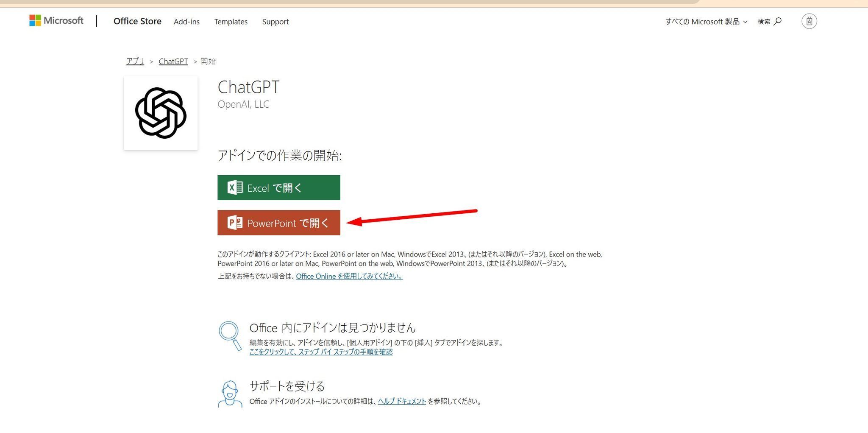Click the support person icon
868x433 pixels.
coord(230,394)
